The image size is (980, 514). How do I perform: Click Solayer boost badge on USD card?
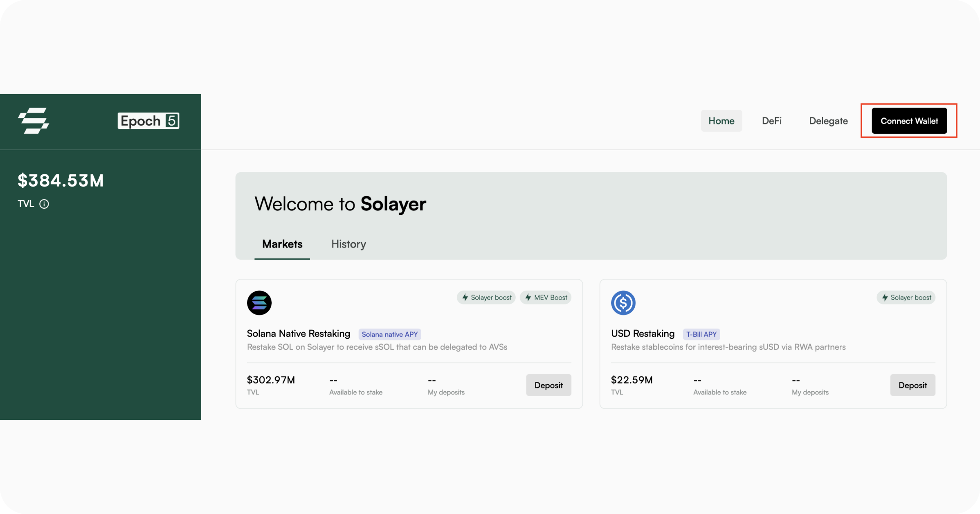pyautogui.click(x=906, y=298)
